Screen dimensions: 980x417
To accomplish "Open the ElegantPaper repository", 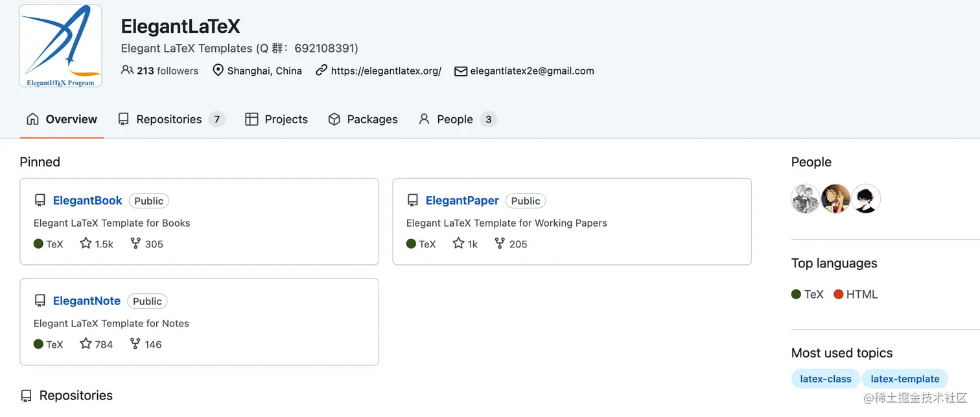I will [462, 201].
